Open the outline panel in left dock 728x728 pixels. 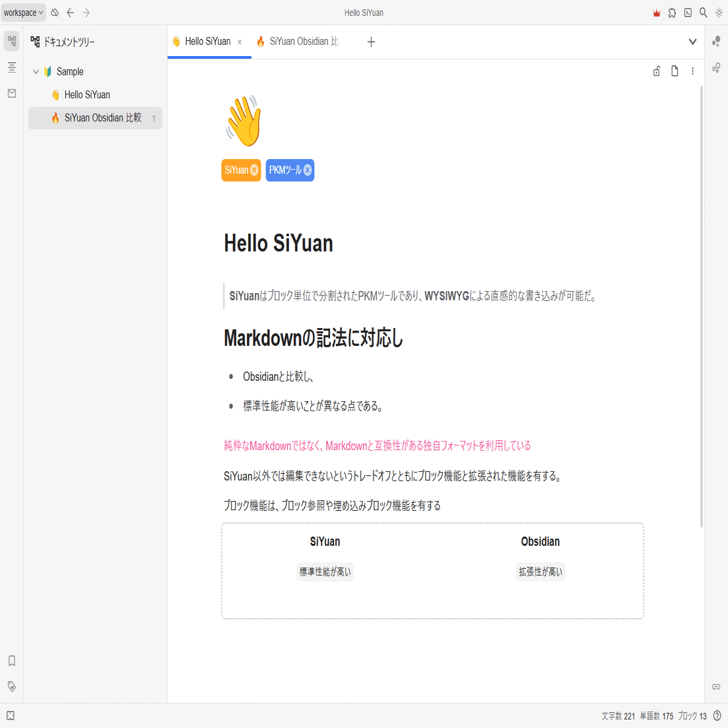(x=12, y=67)
